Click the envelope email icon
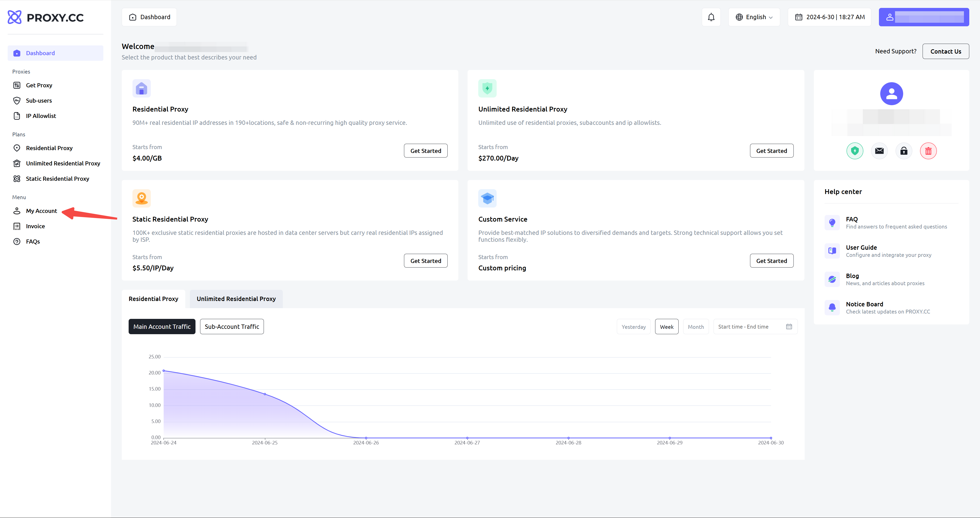 pos(879,151)
